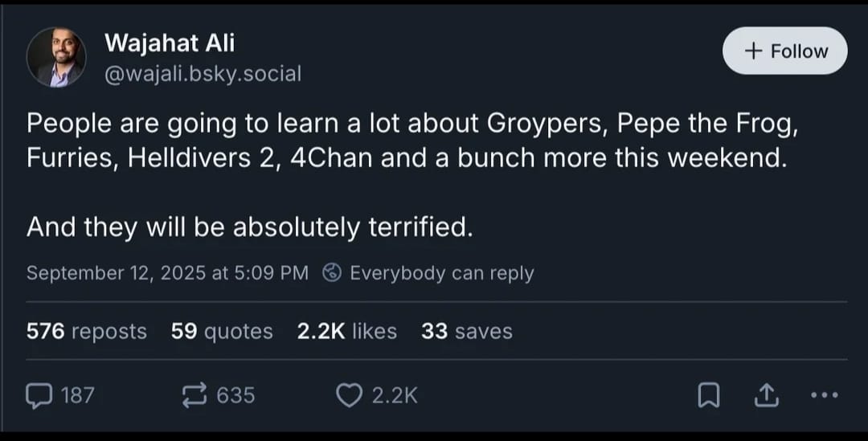This screenshot has width=868, height=441.
Task: Click the share upload arrow icon
Action: pyautogui.click(x=766, y=394)
